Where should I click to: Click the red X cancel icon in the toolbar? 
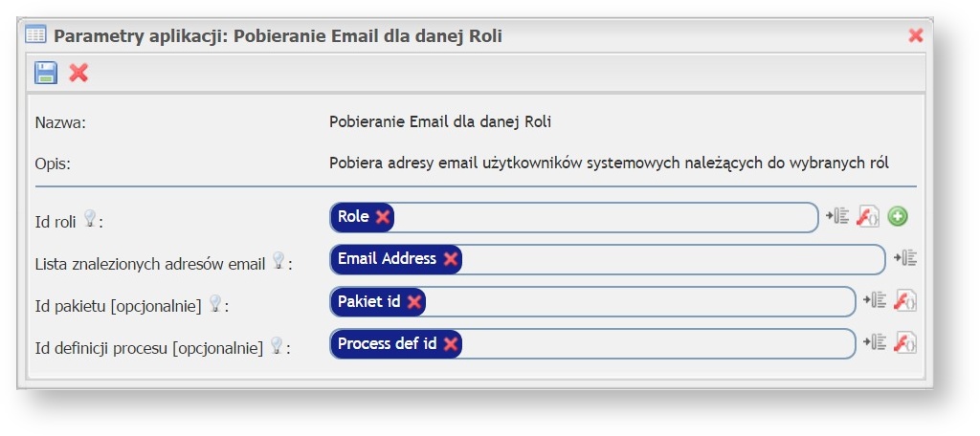[x=78, y=73]
